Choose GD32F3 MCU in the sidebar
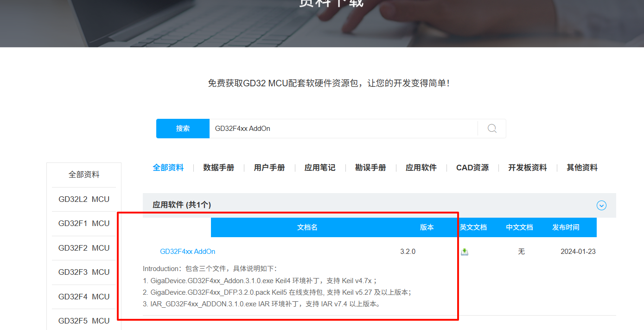The image size is (644, 330). click(84, 272)
